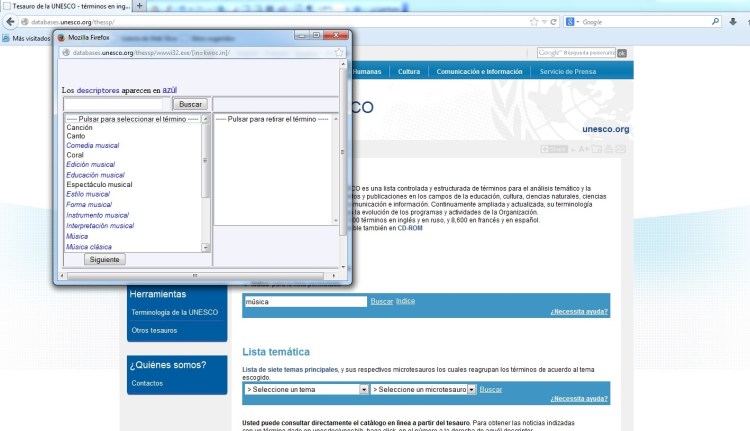Click the Google search engine icon
The height and width of the screenshot is (431, 750).
tap(570, 21)
